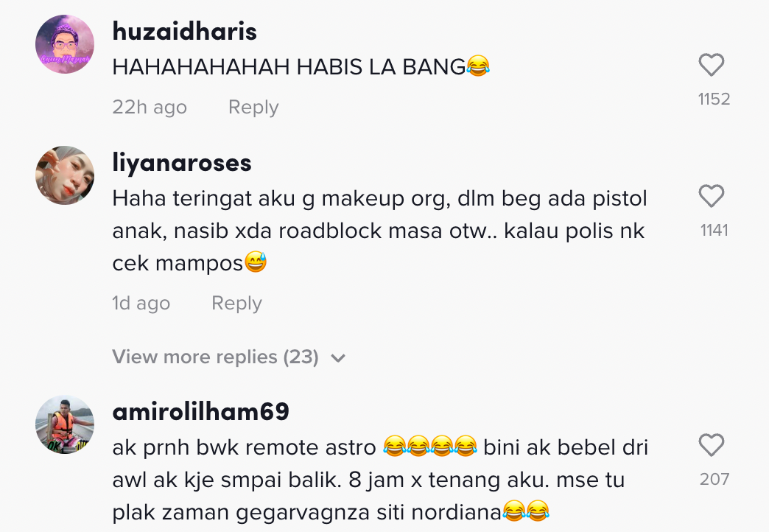Open liyanaroses's profile avatar
Image resolution: width=769 pixels, height=532 pixels.
pyautogui.click(x=65, y=175)
